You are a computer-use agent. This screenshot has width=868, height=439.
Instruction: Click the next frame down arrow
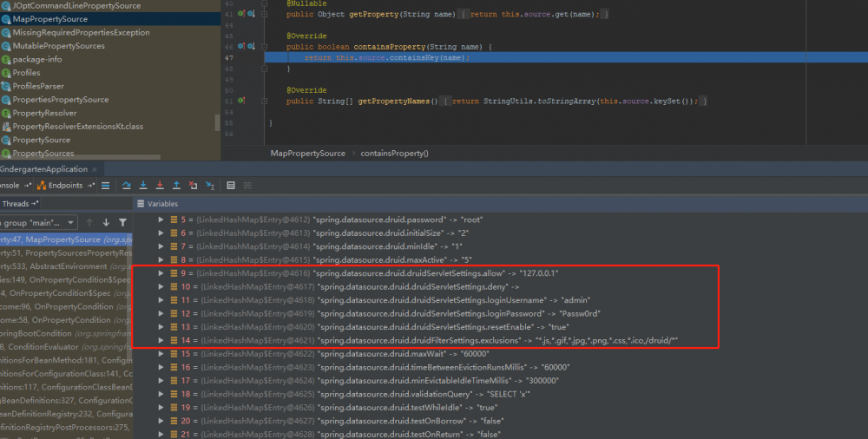[106, 223]
